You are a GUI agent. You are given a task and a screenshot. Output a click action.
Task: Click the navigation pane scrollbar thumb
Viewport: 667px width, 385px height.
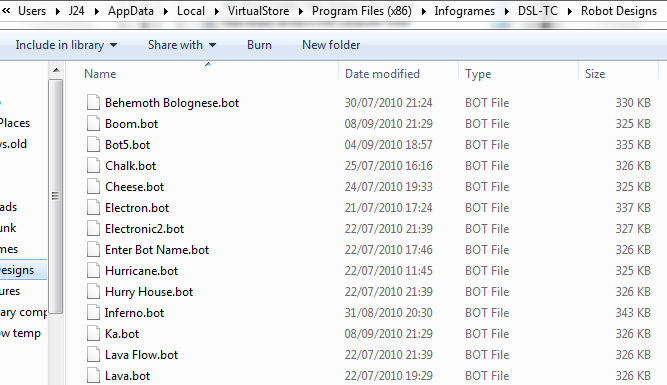click(55, 196)
